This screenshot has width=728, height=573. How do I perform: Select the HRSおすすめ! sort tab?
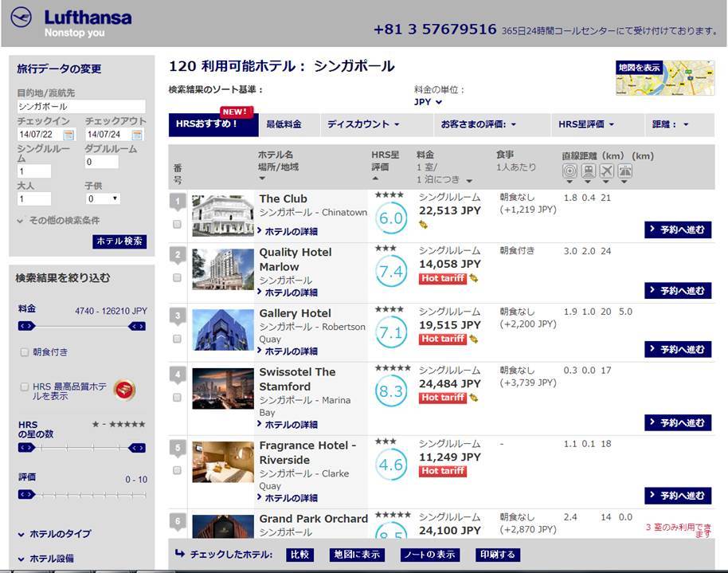[213, 124]
